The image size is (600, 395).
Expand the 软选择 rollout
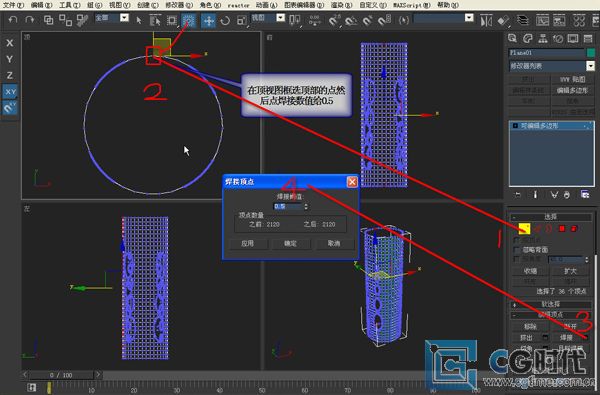point(551,304)
